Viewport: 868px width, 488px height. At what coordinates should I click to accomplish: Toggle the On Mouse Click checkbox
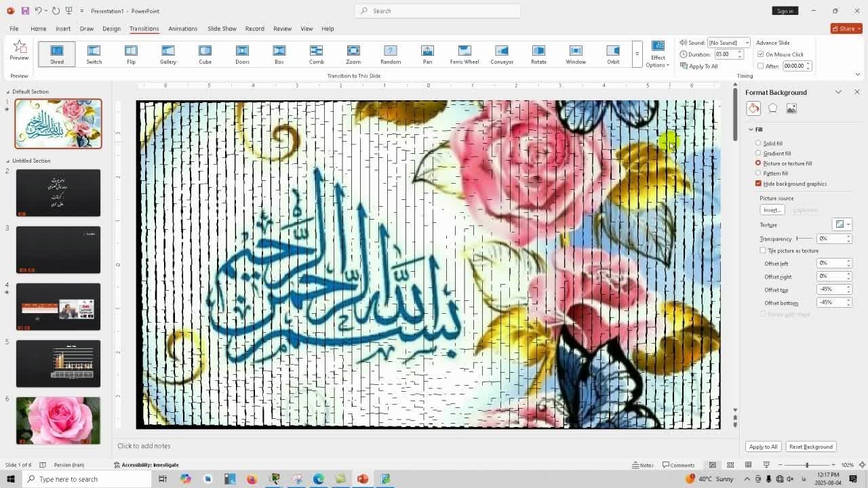761,54
